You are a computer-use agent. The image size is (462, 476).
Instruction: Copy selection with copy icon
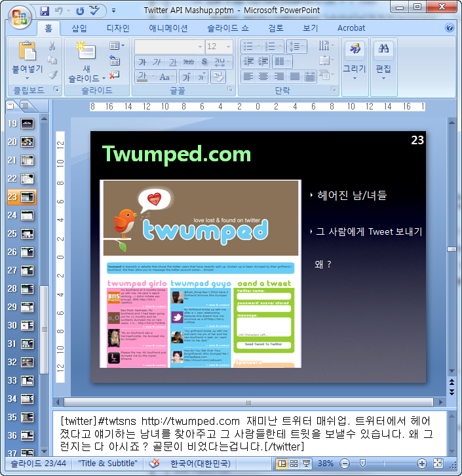[x=52, y=60]
